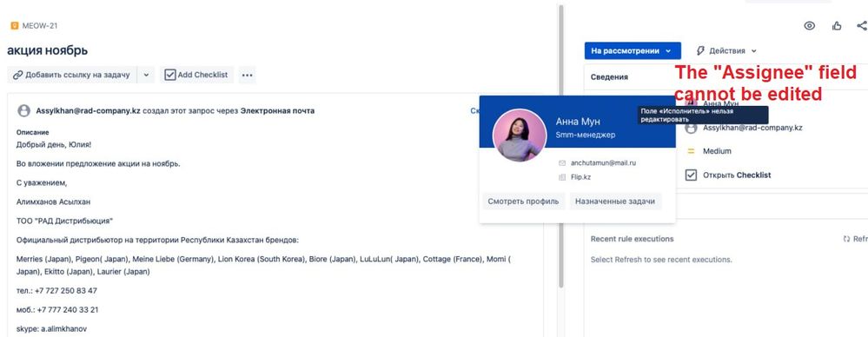This screenshot has height=337, width=868.
Task: Open dropdown arrow next to link issue button
Action: (146, 75)
